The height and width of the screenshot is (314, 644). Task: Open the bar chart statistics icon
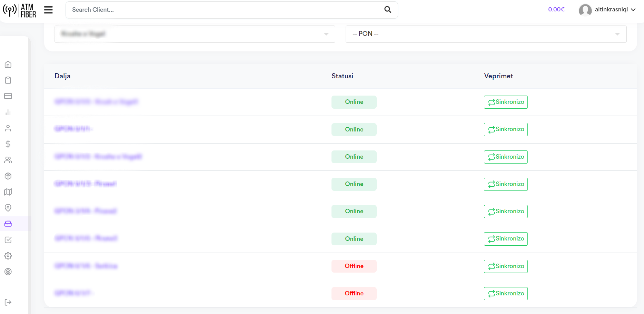tap(8, 112)
